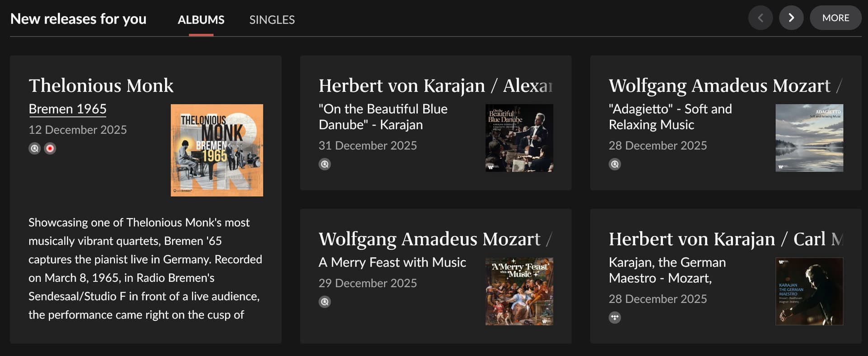Image resolution: width=868 pixels, height=356 pixels.
Task: Click Qobuz icon on the Adagietto album card
Action: tap(615, 164)
